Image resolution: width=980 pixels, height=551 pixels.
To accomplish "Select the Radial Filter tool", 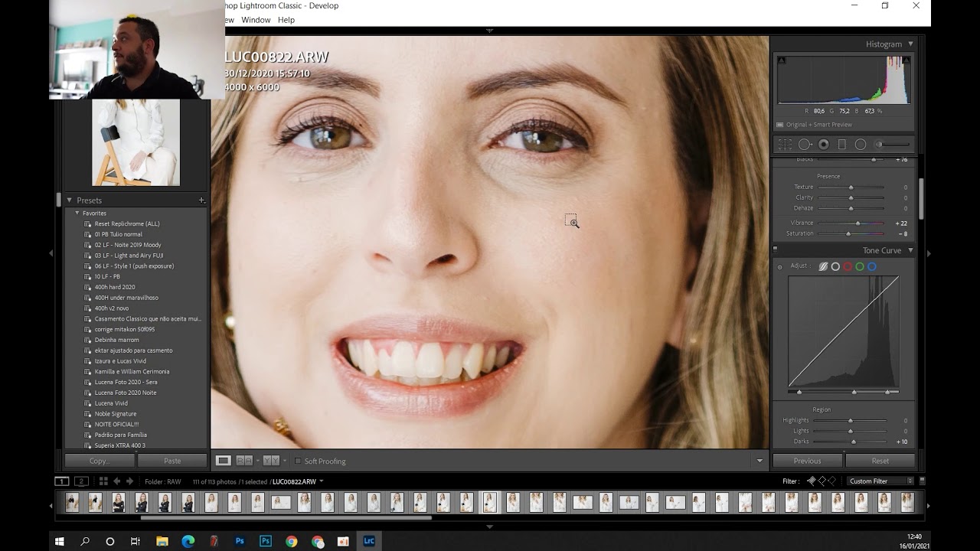I will [861, 144].
